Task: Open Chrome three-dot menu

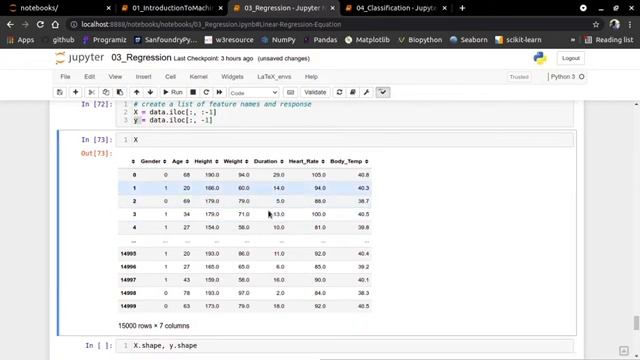Action: pos(630,24)
